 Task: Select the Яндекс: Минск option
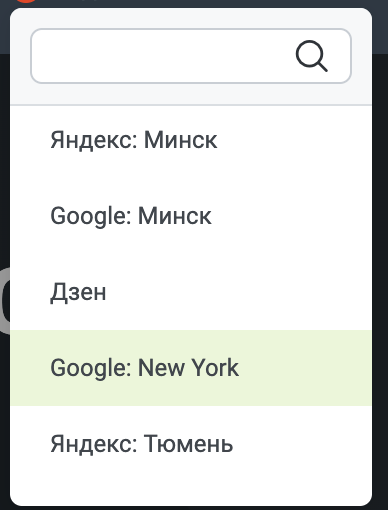click(191, 140)
